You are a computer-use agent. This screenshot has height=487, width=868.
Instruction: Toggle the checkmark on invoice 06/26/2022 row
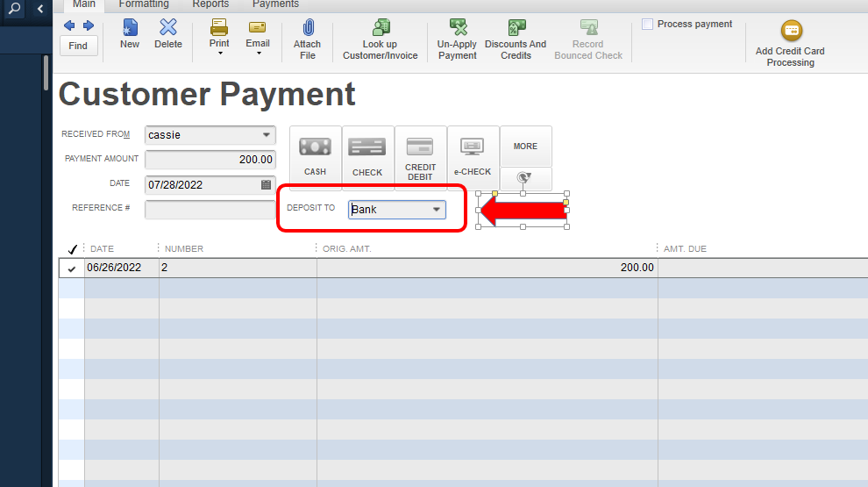click(72, 269)
